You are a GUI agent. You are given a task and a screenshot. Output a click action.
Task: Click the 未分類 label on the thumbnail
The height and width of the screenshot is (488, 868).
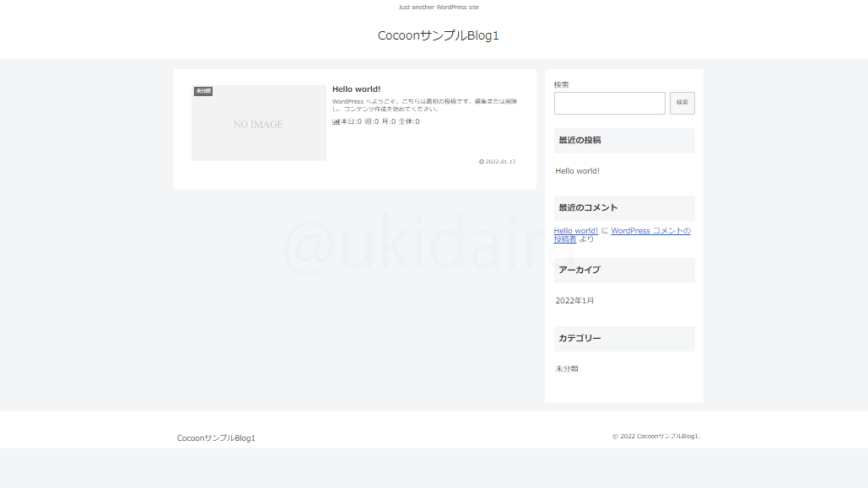(x=203, y=91)
